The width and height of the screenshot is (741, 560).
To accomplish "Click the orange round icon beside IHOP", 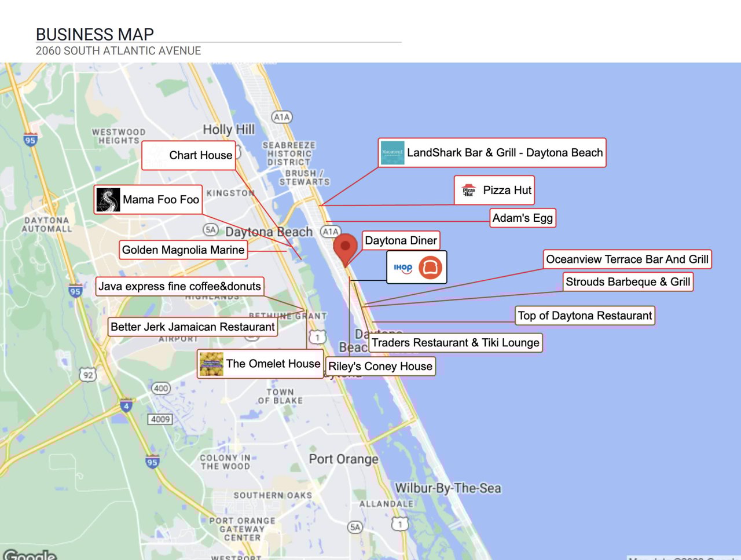I will click(x=430, y=268).
